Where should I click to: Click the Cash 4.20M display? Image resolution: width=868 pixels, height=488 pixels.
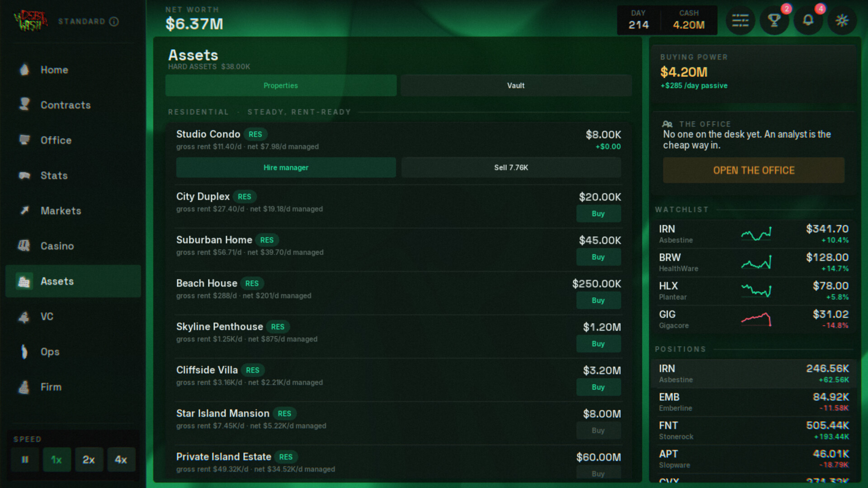coord(689,20)
